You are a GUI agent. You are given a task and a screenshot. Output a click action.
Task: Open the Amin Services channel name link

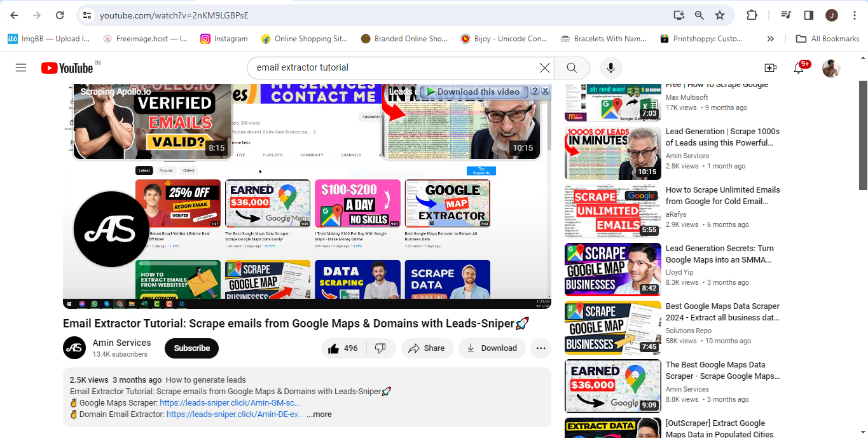pos(121,343)
